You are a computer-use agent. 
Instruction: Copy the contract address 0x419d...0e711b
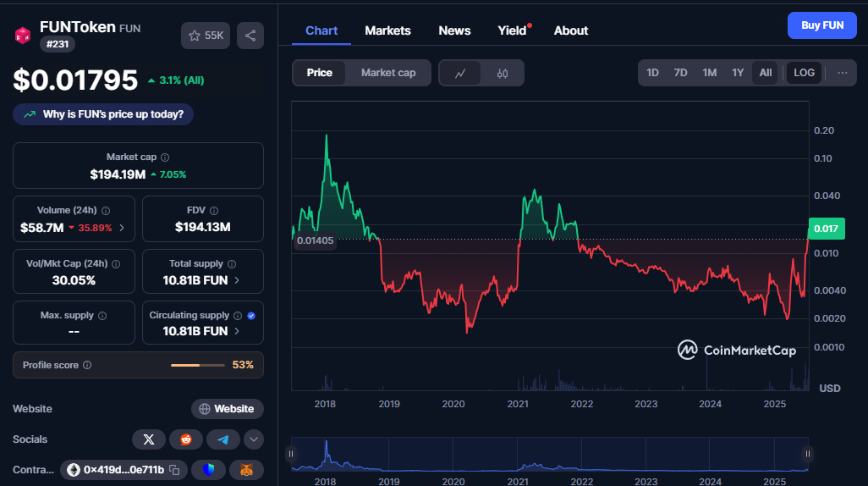(174, 470)
